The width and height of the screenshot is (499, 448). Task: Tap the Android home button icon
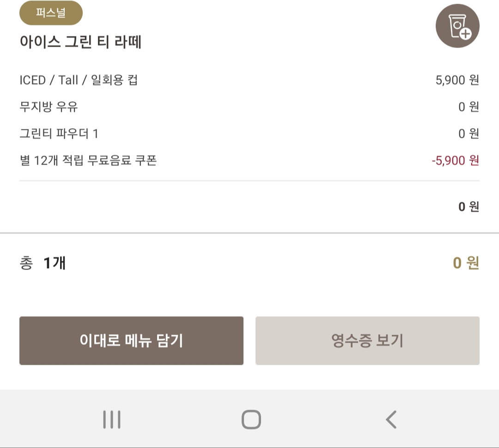point(251,419)
